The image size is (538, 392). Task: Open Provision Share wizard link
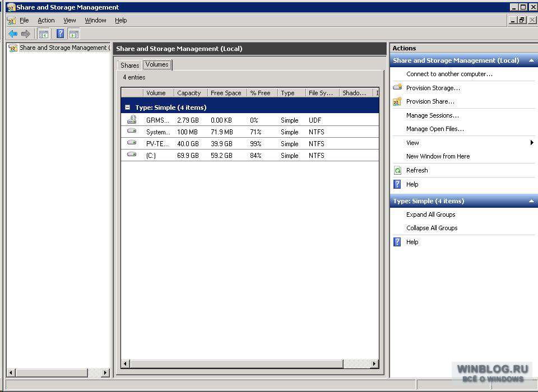pos(430,101)
